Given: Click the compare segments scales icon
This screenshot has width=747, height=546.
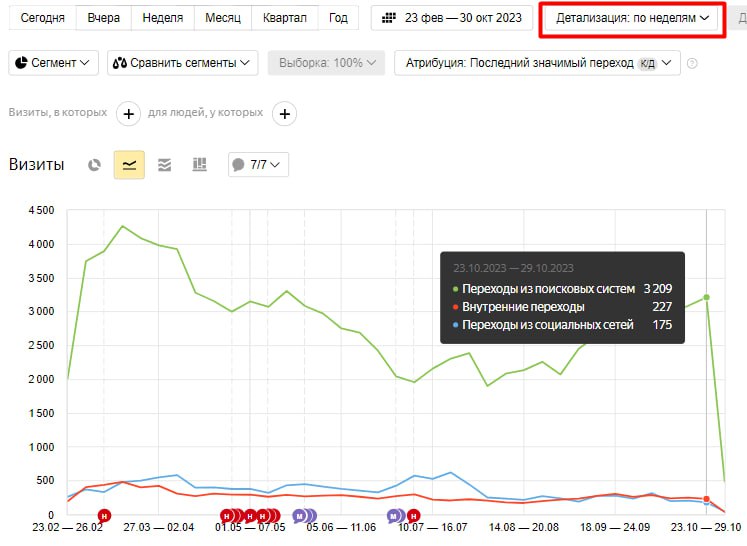Looking at the screenshot, I should tap(120, 63).
